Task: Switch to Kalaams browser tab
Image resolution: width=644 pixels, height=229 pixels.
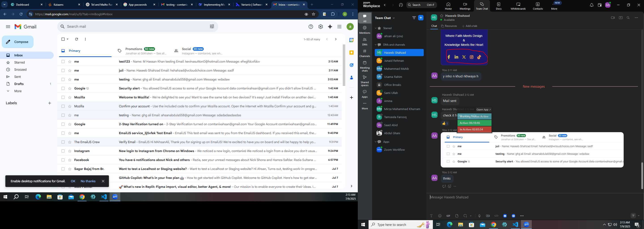Action: (64, 4)
